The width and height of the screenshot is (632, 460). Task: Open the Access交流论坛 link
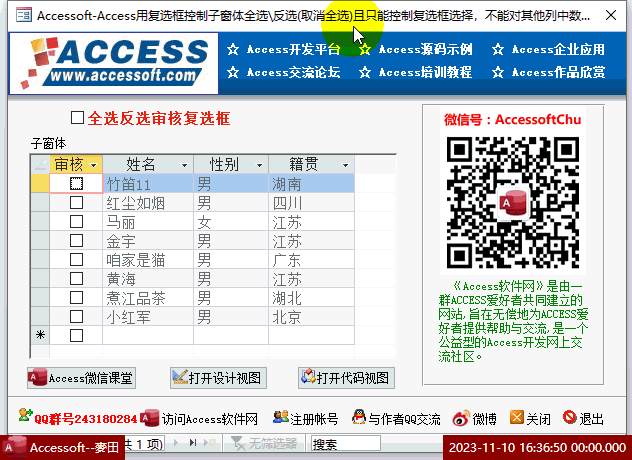tap(293, 72)
